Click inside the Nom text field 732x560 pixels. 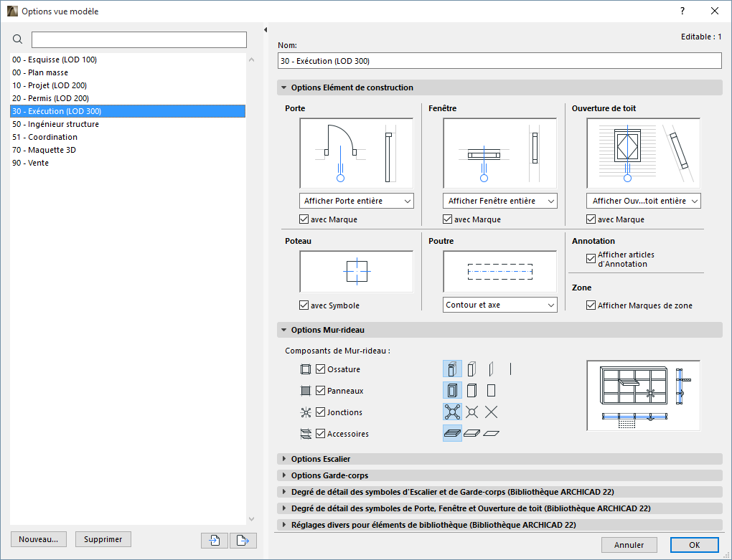499,61
